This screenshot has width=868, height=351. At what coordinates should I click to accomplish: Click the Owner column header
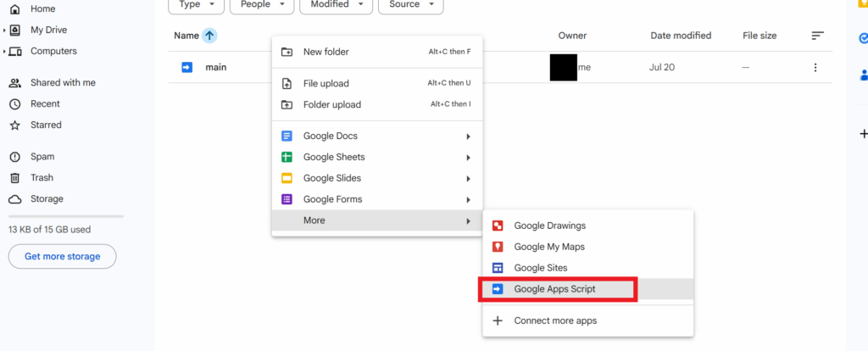[x=572, y=36]
